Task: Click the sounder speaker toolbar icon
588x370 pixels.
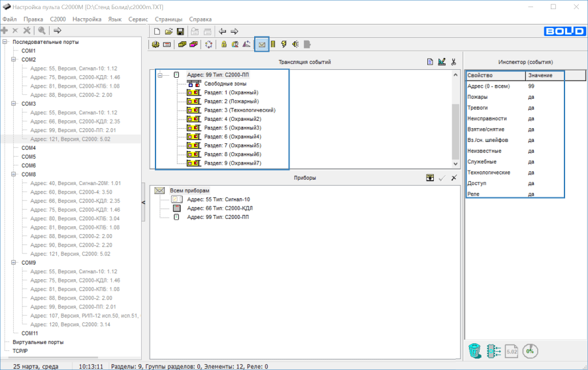Action: click(x=295, y=44)
